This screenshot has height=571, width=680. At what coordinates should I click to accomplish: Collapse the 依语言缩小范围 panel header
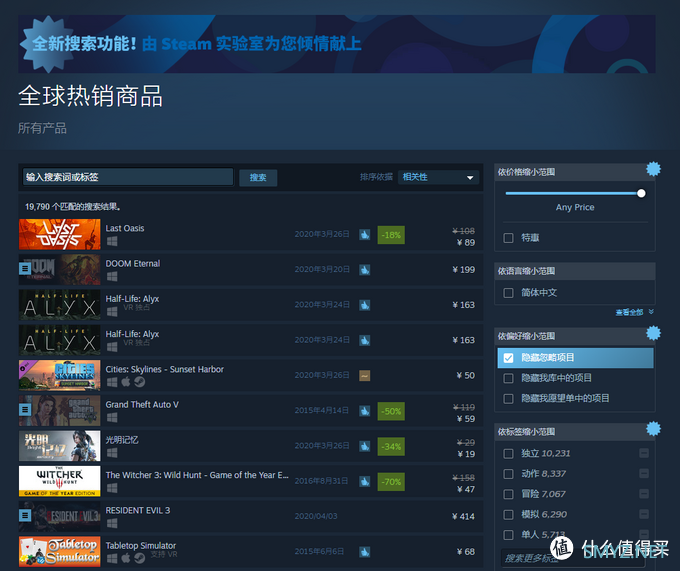tap(575, 271)
